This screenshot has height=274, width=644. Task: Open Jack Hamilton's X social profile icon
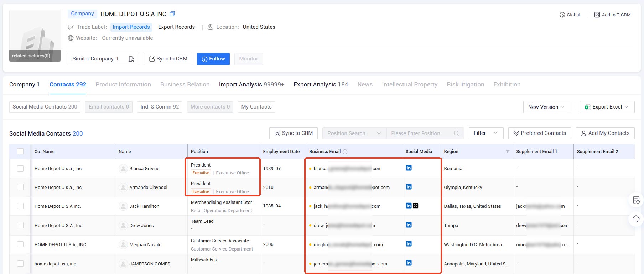click(415, 206)
